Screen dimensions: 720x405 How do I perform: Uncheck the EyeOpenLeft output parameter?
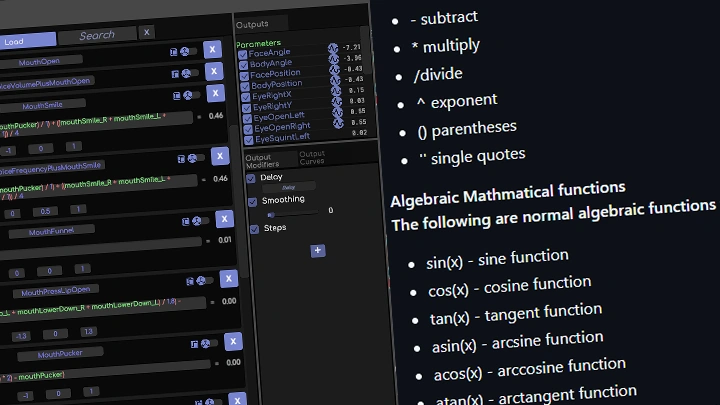click(248, 118)
